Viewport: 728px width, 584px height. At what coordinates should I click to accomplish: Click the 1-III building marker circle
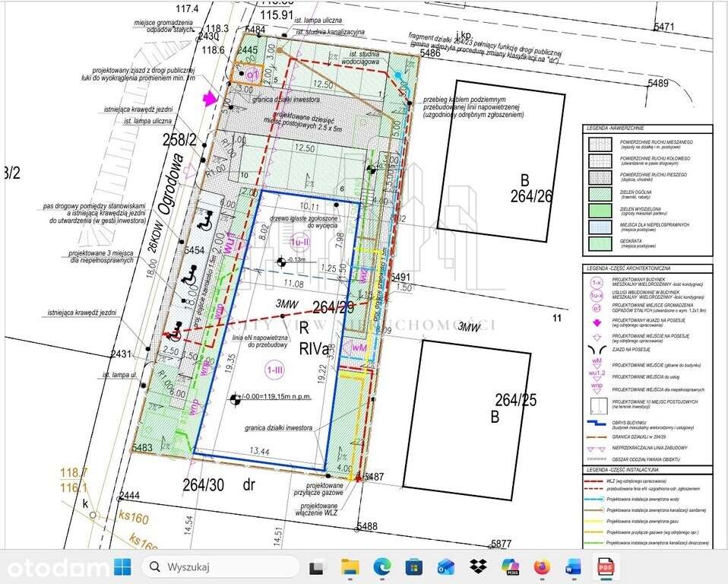274,370
